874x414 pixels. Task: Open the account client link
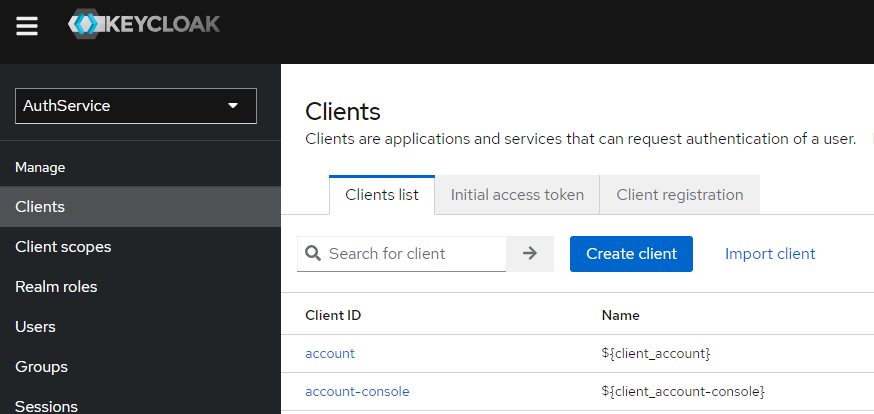(330, 353)
